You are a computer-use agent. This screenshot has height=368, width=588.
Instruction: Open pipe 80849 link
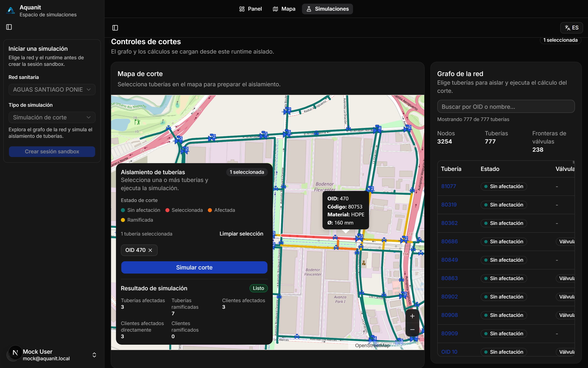coord(450,260)
